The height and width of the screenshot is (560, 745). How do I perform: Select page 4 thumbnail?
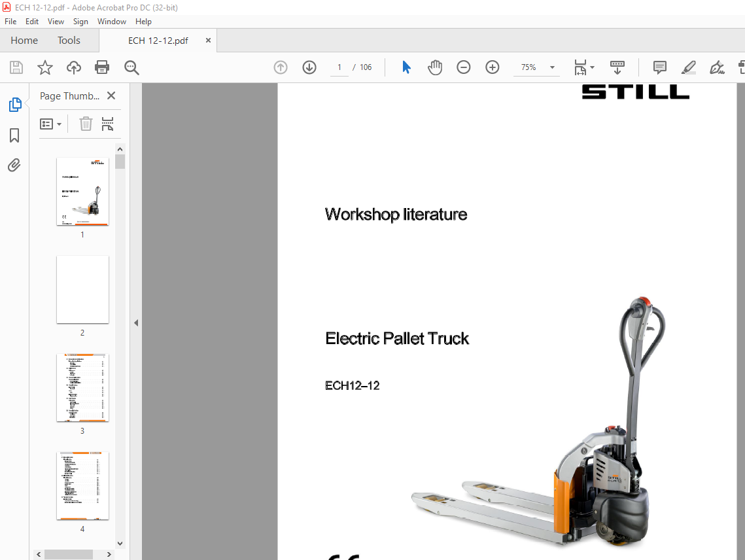point(82,485)
